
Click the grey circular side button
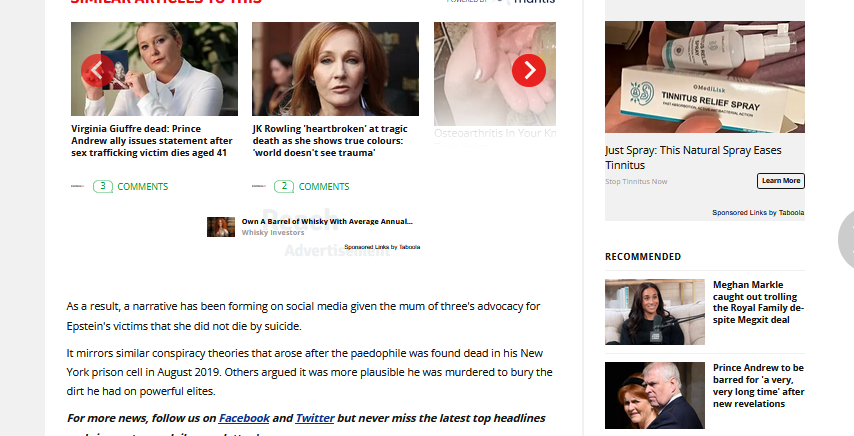coord(846,240)
